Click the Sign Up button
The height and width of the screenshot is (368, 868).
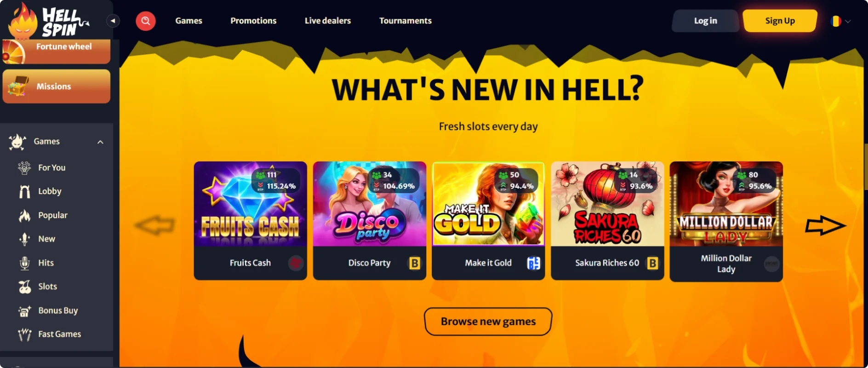780,21
